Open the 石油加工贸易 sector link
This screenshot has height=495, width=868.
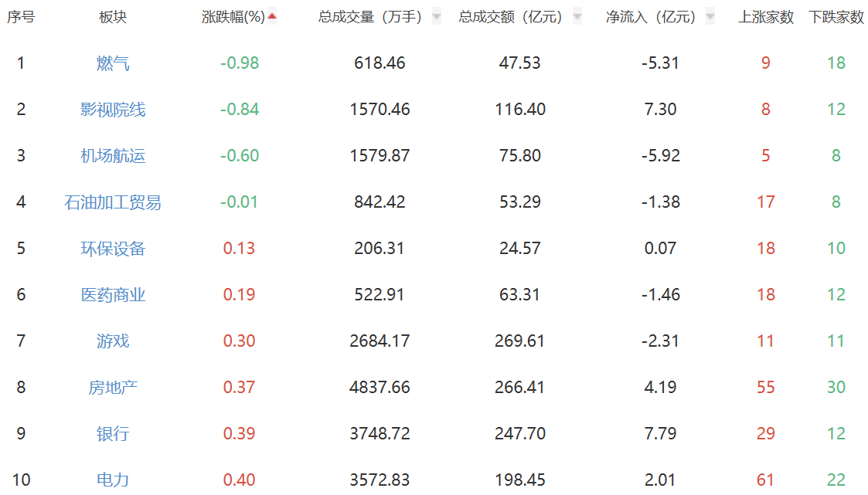[x=113, y=202]
